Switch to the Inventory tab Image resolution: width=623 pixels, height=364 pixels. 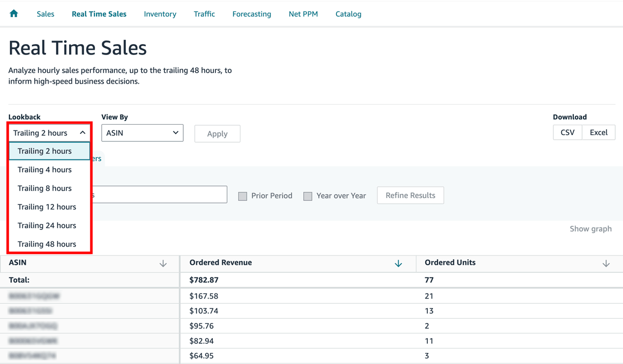(160, 14)
